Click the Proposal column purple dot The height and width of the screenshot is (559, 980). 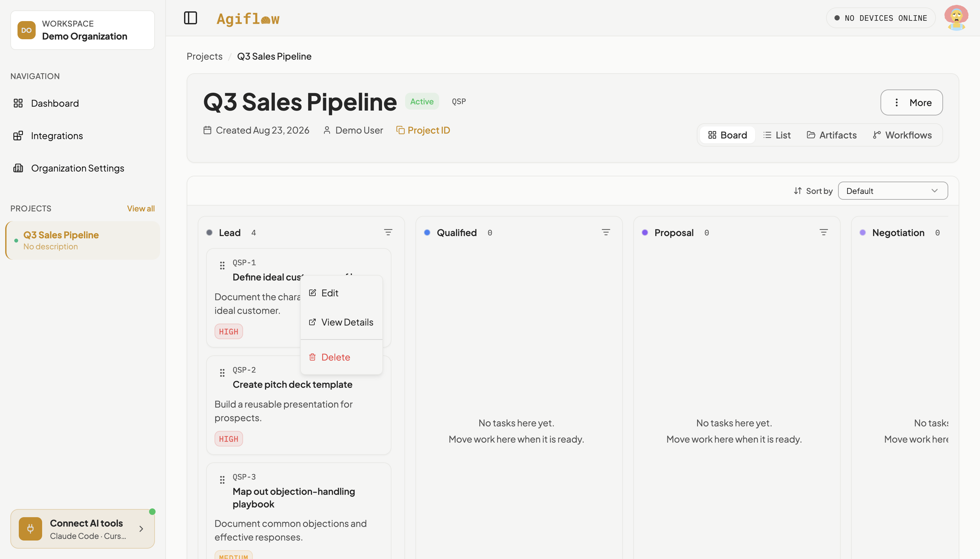[x=645, y=232]
